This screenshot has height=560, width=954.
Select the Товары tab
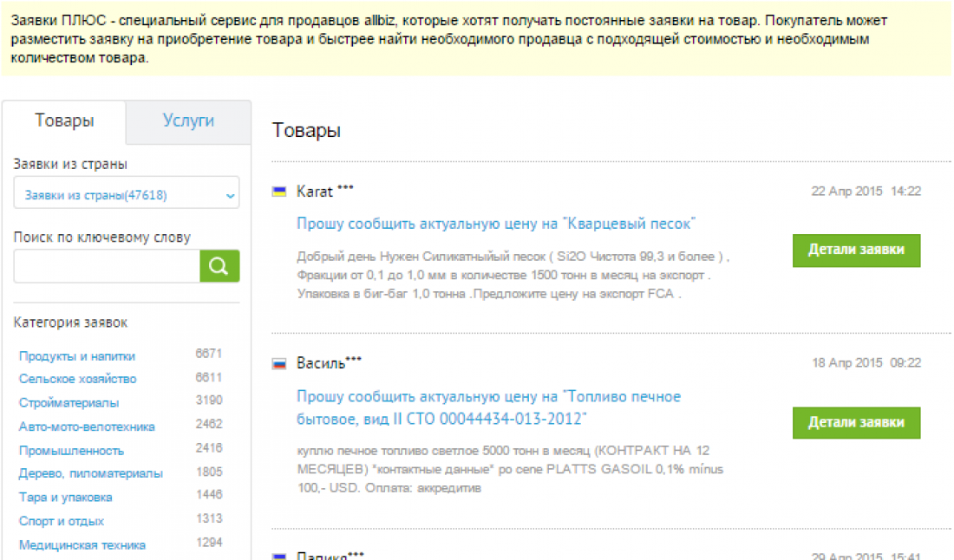[x=64, y=121]
